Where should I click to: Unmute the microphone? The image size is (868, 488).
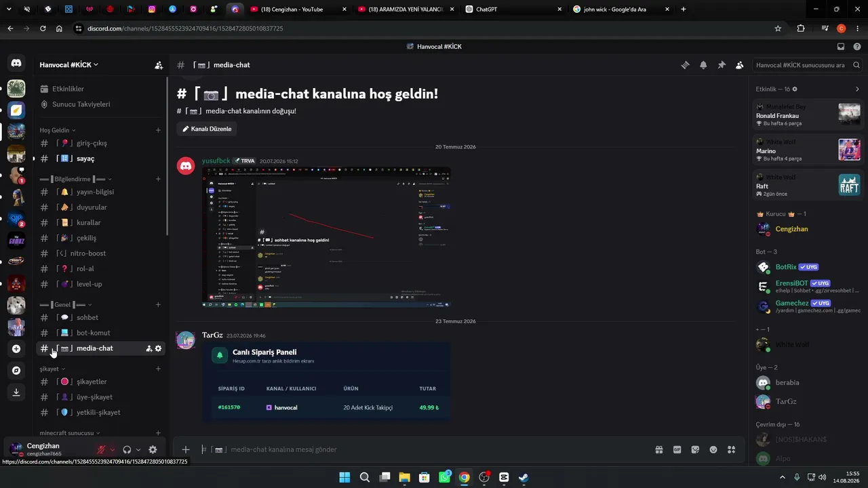point(101,449)
